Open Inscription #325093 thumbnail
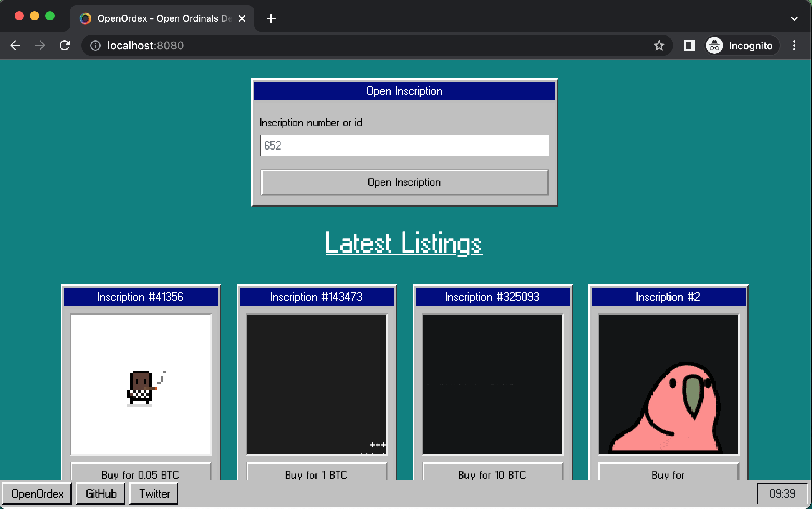The image size is (812, 509). [x=493, y=384]
